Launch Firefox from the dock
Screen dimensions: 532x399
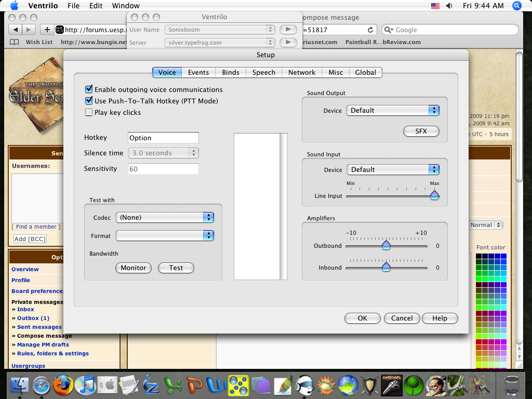click(x=63, y=386)
